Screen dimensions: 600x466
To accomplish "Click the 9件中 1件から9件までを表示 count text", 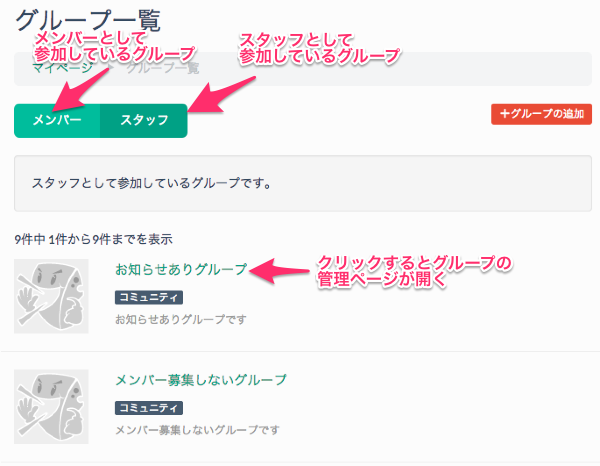I will tap(94, 239).
